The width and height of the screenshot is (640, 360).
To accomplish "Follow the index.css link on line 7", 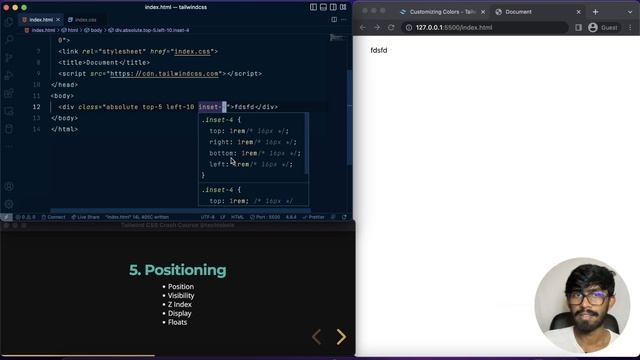I will [x=192, y=52].
